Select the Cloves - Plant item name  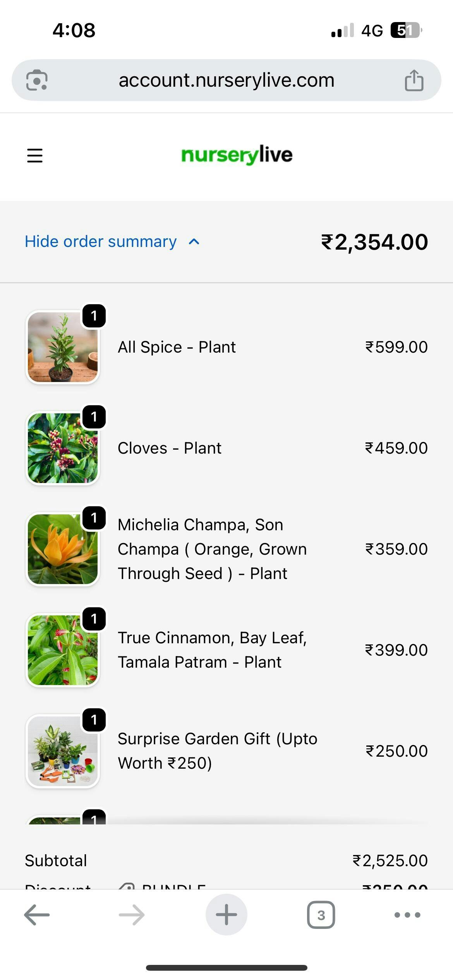(170, 448)
